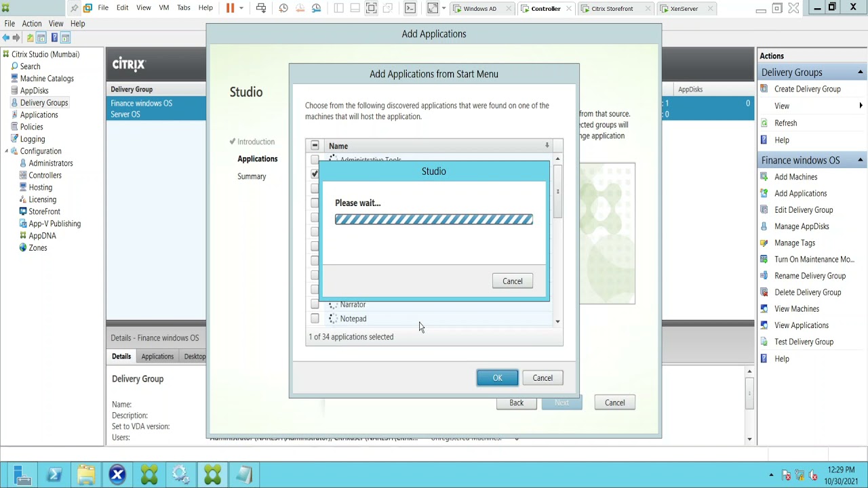The width and height of the screenshot is (868, 488).
Task: Select the AppDNA icon in Configuration
Action: (23, 236)
